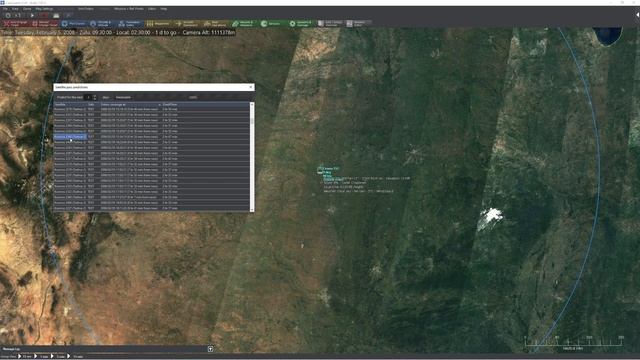640x360 pixels.
Task: Open the Unit Orders menu
Action: [86, 9]
